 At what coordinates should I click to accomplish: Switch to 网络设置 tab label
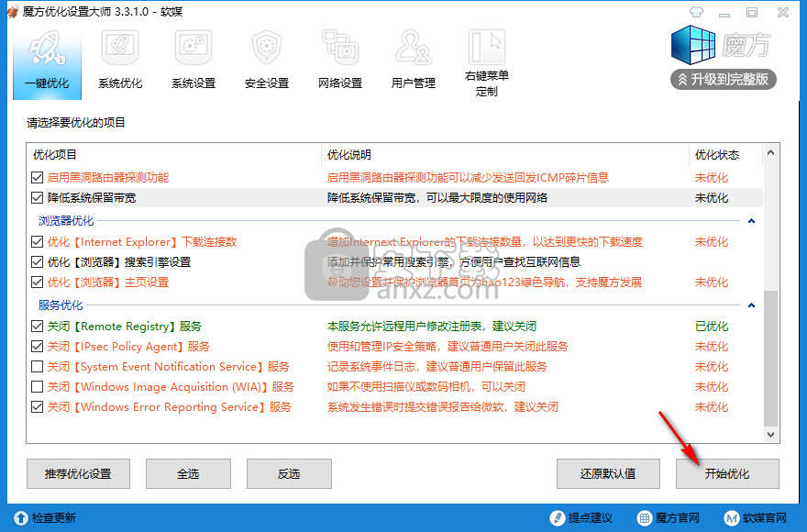[x=339, y=83]
